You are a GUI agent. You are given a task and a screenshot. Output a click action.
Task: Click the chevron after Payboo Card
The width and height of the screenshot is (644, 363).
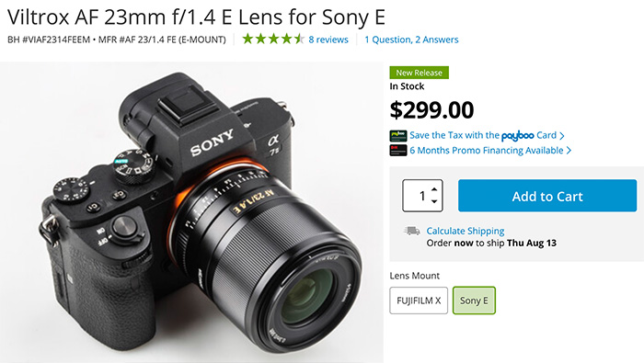(x=562, y=136)
